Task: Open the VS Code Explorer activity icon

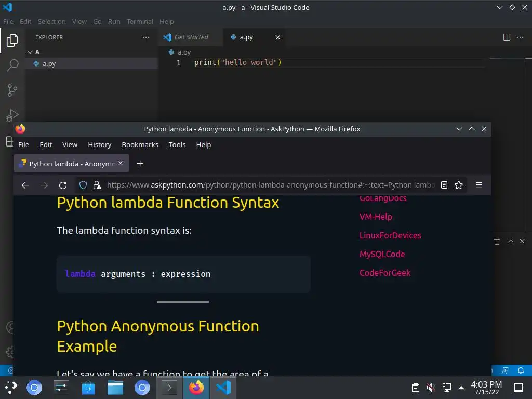Action: (x=12, y=41)
